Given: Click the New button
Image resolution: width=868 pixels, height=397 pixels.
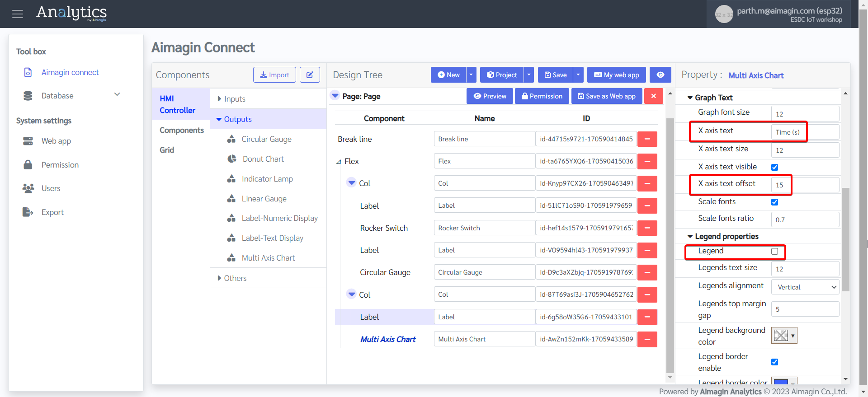Looking at the screenshot, I should [x=448, y=75].
